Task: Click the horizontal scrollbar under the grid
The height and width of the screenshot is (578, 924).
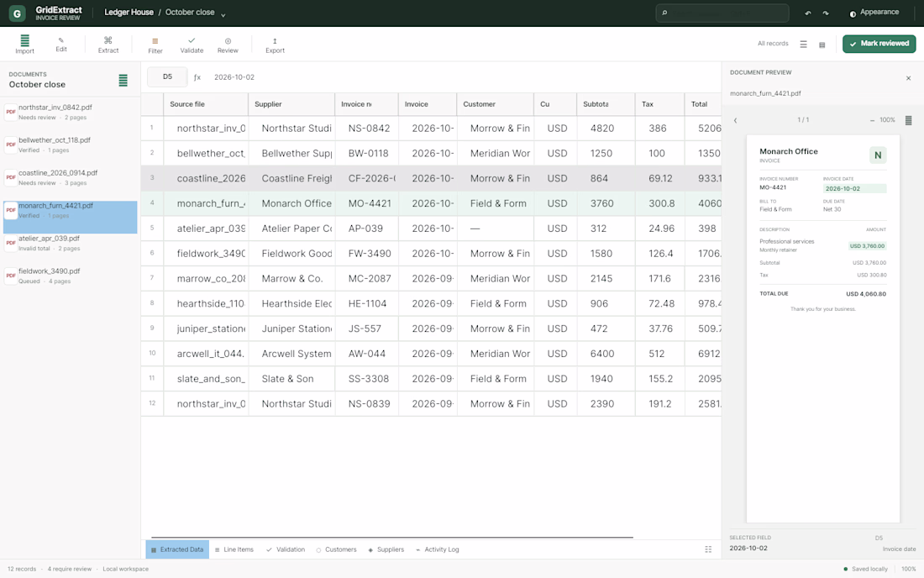Action: [x=392, y=537]
